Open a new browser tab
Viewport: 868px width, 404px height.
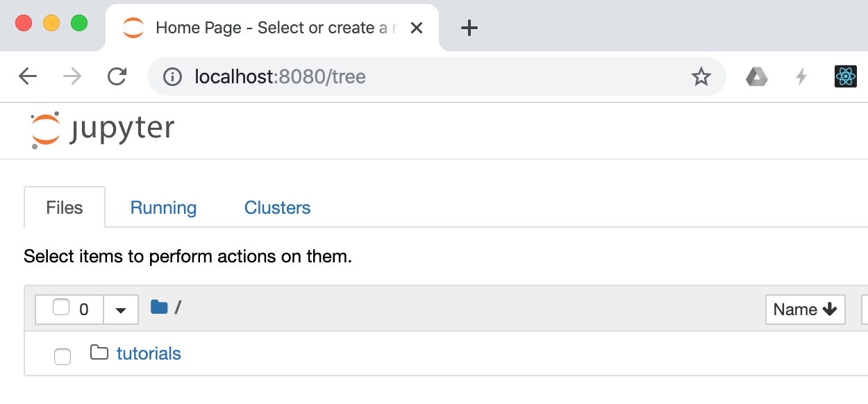(x=469, y=28)
